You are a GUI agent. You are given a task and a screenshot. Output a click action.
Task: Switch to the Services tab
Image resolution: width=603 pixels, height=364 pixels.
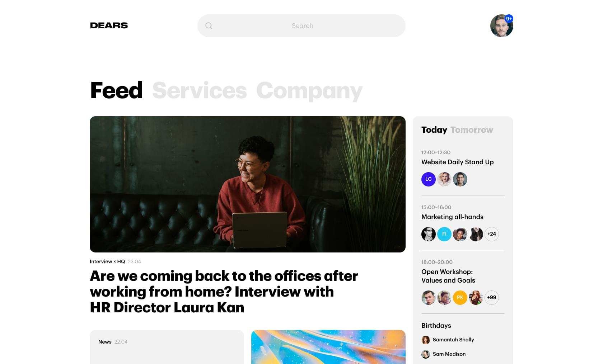[x=200, y=90]
